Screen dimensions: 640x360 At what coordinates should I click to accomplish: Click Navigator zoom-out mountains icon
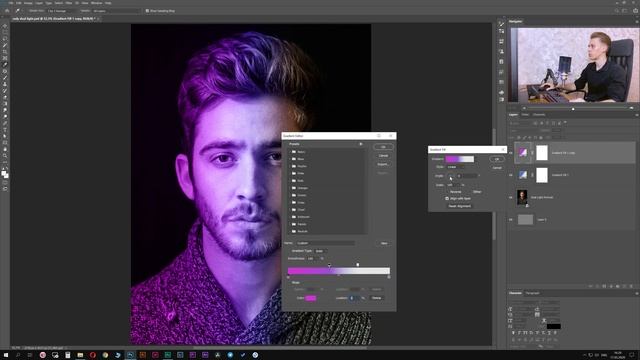[525, 108]
